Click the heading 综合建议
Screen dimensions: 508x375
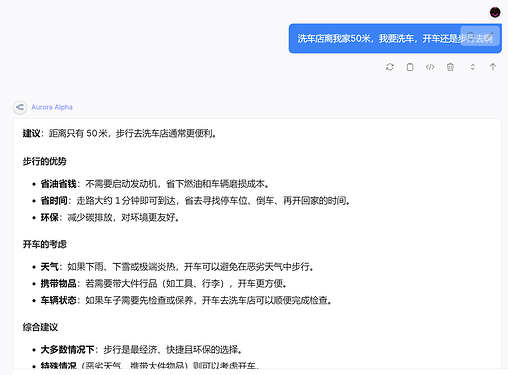[x=40, y=327]
